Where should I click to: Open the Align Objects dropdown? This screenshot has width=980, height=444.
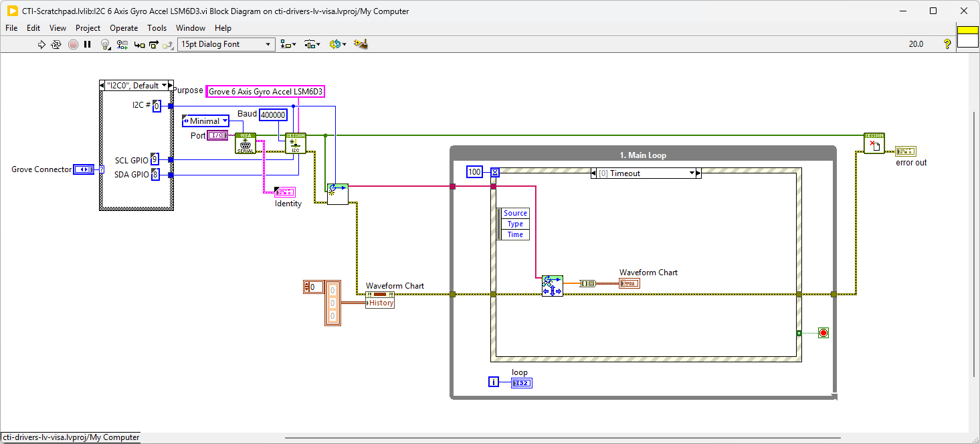(x=288, y=44)
